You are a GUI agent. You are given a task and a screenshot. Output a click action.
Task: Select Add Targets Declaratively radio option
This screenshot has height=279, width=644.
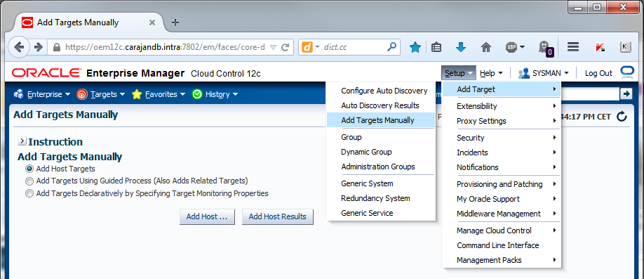coord(29,193)
